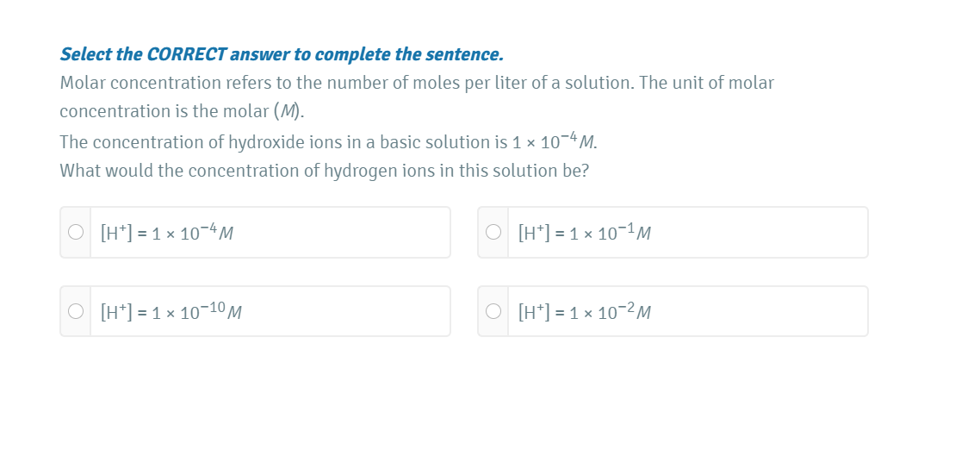Click the answer text [H⁺] = 1 × 10⁻¹⁰ M
The height and width of the screenshot is (462, 980).
tap(171, 312)
